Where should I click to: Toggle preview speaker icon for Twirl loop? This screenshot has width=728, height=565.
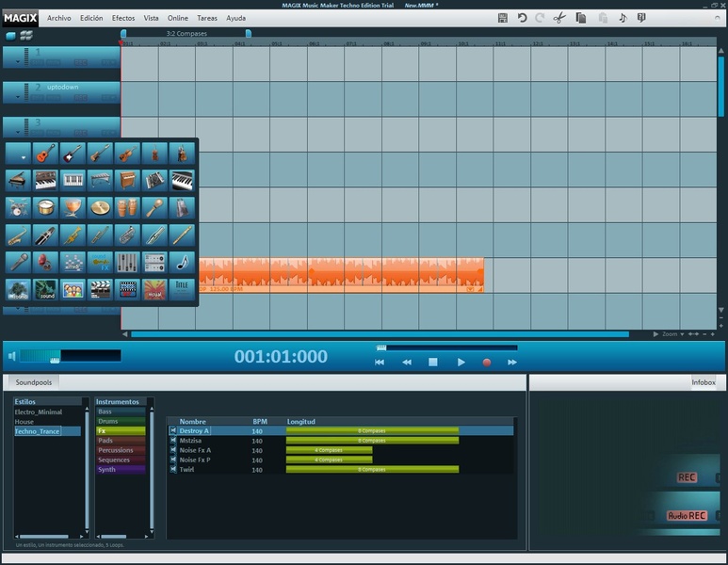tap(173, 469)
